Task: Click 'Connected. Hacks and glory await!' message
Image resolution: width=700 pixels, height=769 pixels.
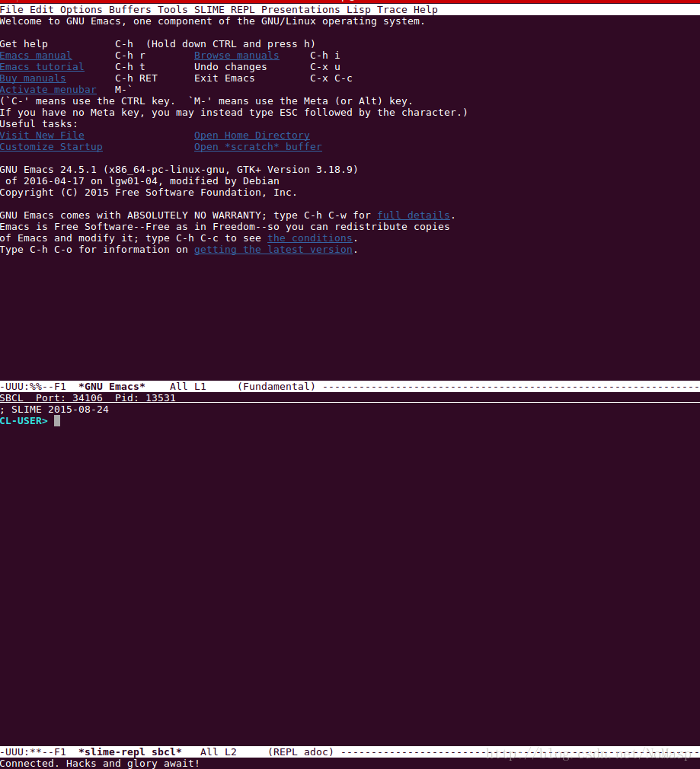Action: coord(100,763)
